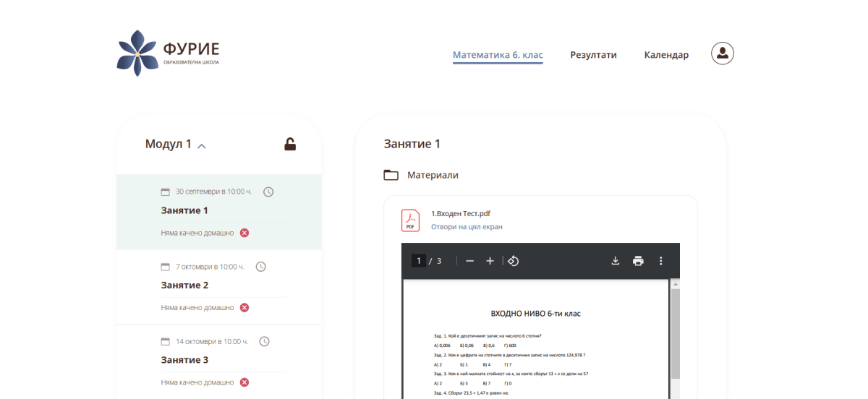Click the Занятие 1 content heading

coord(412,144)
